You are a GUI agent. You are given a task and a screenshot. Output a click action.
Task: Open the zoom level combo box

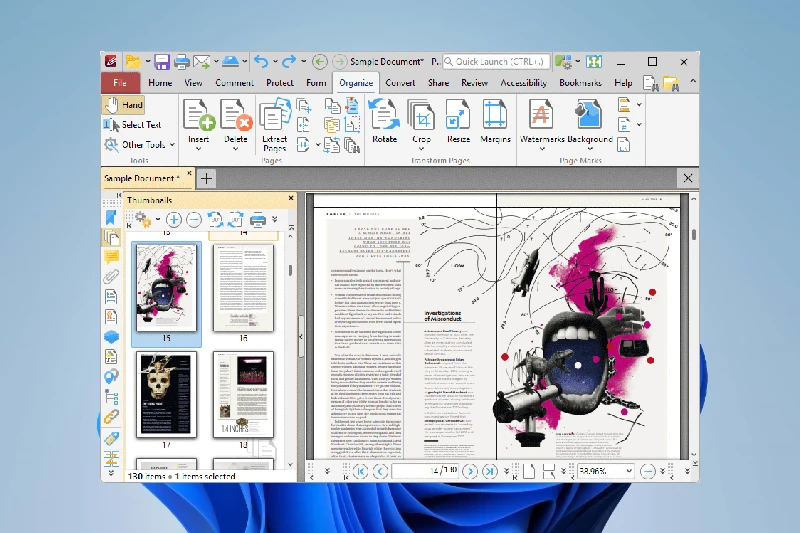[605, 471]
